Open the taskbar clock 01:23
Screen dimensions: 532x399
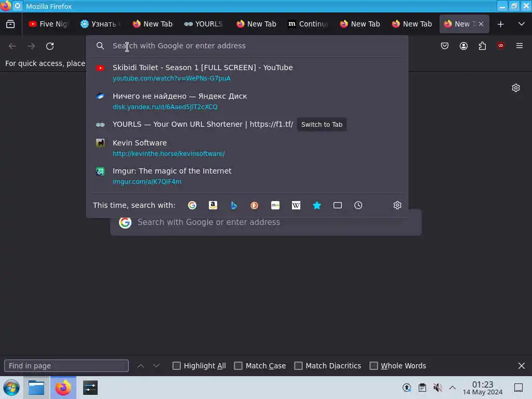pyautogui.click(x=483, y=388)
